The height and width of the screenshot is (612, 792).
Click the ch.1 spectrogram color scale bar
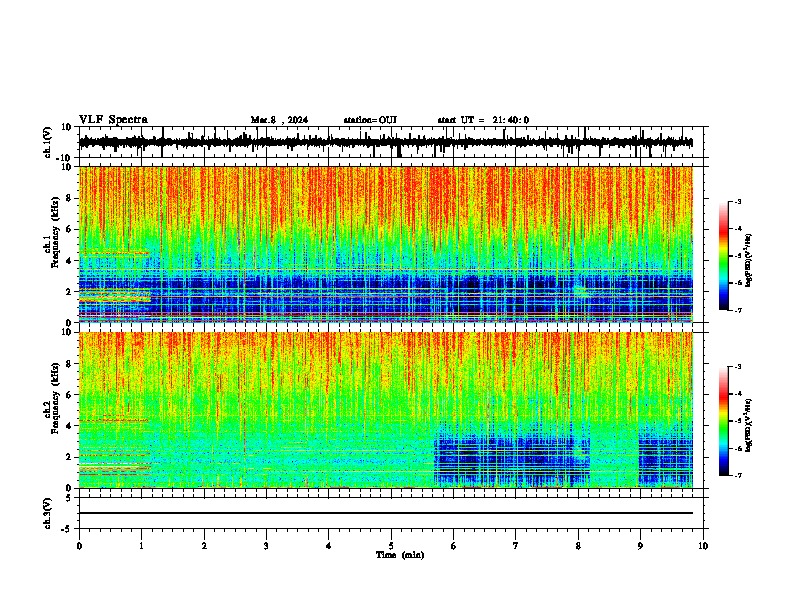(x=724, y=256)
